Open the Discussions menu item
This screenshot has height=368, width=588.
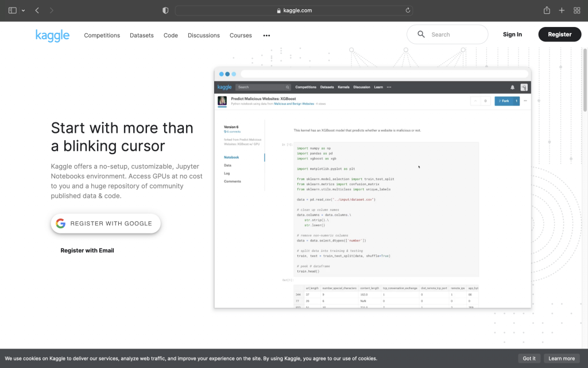click(x=204, y=35)
